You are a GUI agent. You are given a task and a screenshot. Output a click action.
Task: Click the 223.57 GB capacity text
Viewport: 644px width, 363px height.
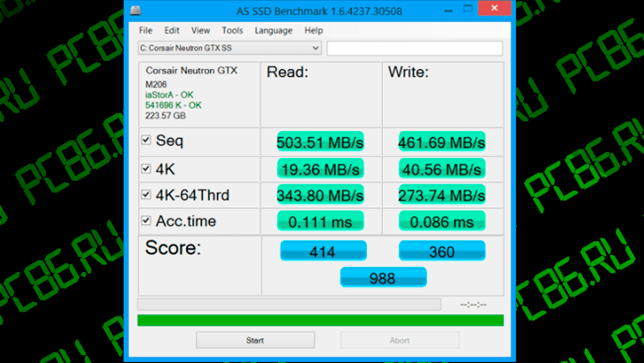tap(166, 116)
